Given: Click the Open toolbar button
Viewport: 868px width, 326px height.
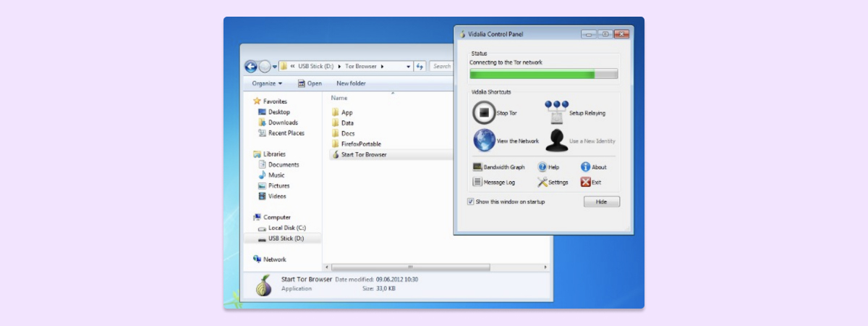Looking at the screenshot, I should [x=310, y=83].
